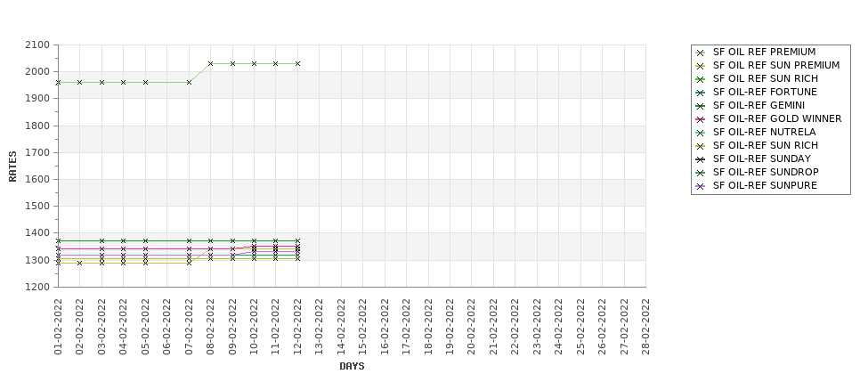Viewport: 868px width, 382px height.
Task: Click the 01-02-2022 date label
Action: (58, 327)
